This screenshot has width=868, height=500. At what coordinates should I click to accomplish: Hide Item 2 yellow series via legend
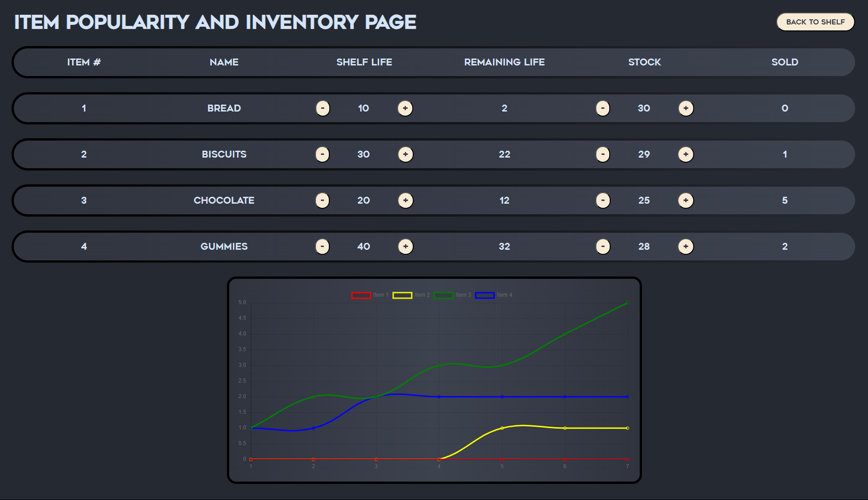tap(402, 295)
